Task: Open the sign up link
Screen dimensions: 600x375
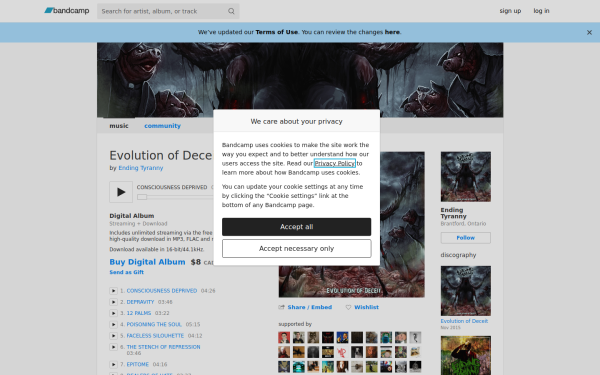Action: click(x=510, y=11)
